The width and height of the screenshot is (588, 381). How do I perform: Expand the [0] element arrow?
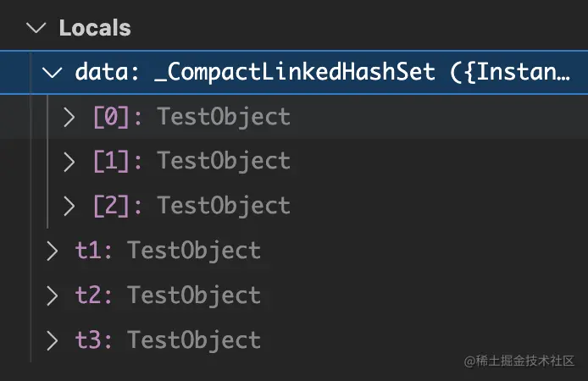coord(69,117)
